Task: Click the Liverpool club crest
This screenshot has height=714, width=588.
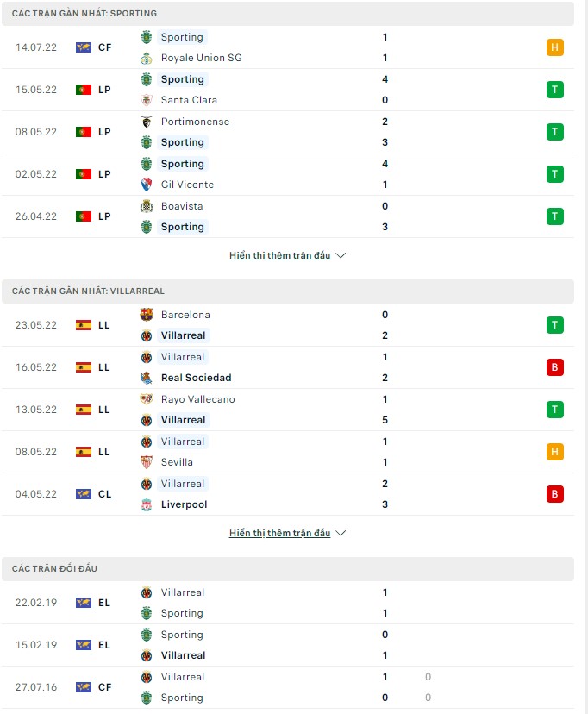Action: [x=148, y=504]
